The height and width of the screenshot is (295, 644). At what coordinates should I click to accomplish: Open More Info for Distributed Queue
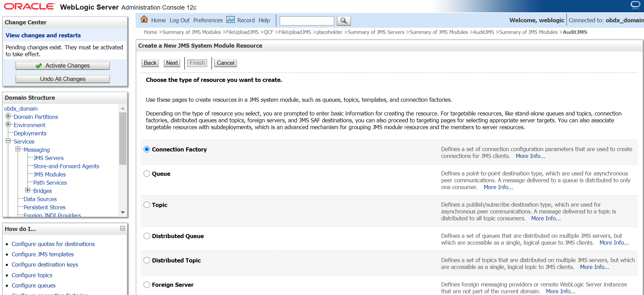(614, 243)
